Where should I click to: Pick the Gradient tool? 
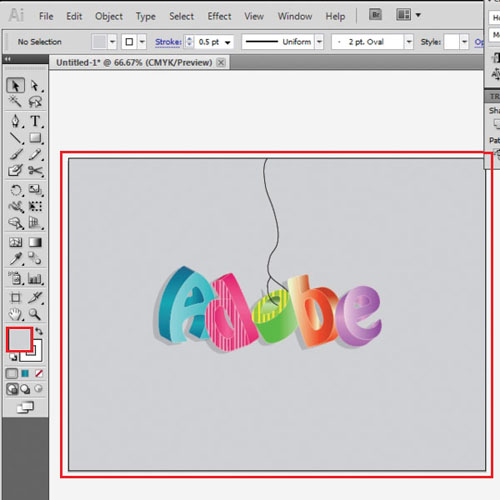click(x=35, y=242)
